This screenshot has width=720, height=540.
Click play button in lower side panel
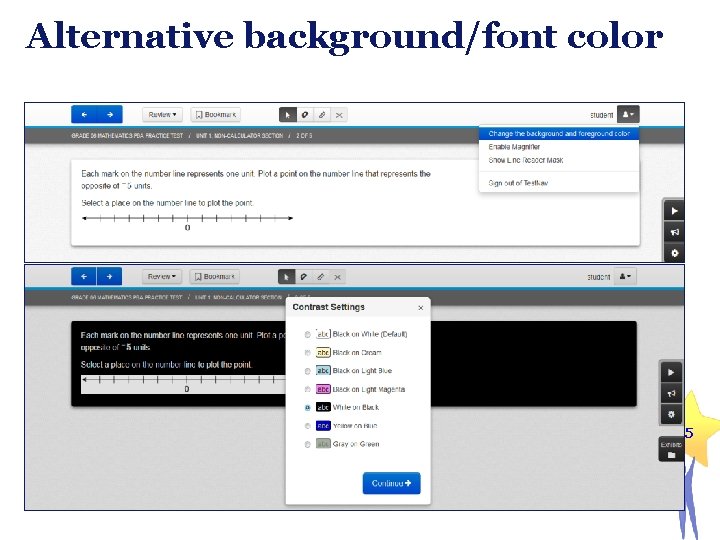coord(671,372)
